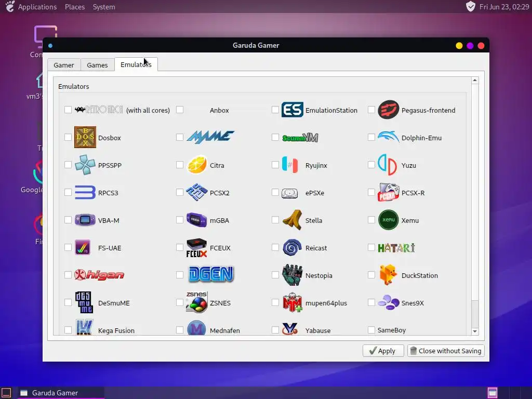This screenshot has height=399, width=532.
Task: Click the Yabause icon
Action: point(290,328)
